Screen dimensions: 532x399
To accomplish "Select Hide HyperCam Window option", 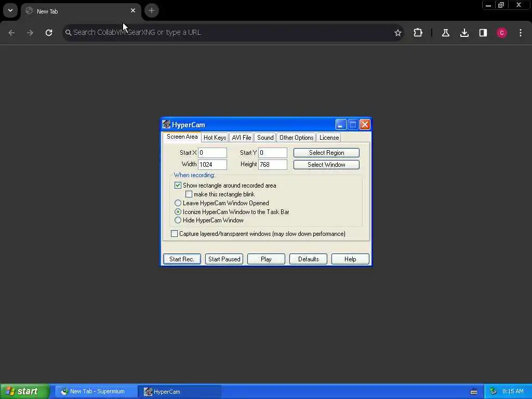I will click(178, 220).
